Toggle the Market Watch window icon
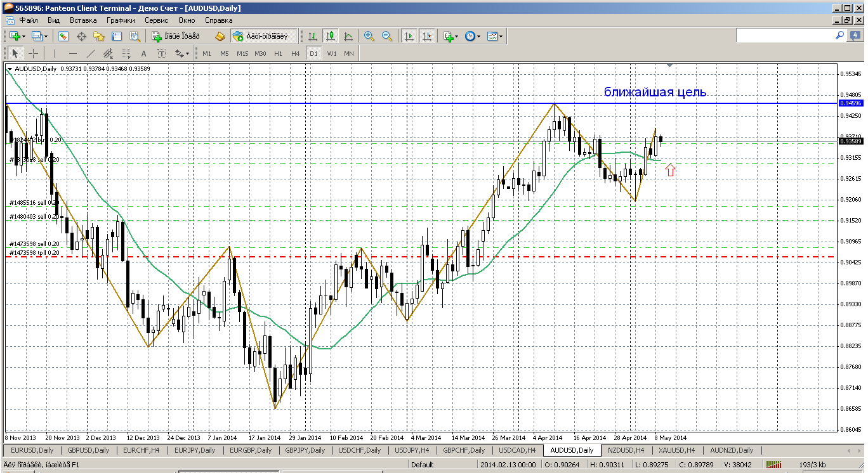Screen dimensions: 868x473 (x=63, y=36)
